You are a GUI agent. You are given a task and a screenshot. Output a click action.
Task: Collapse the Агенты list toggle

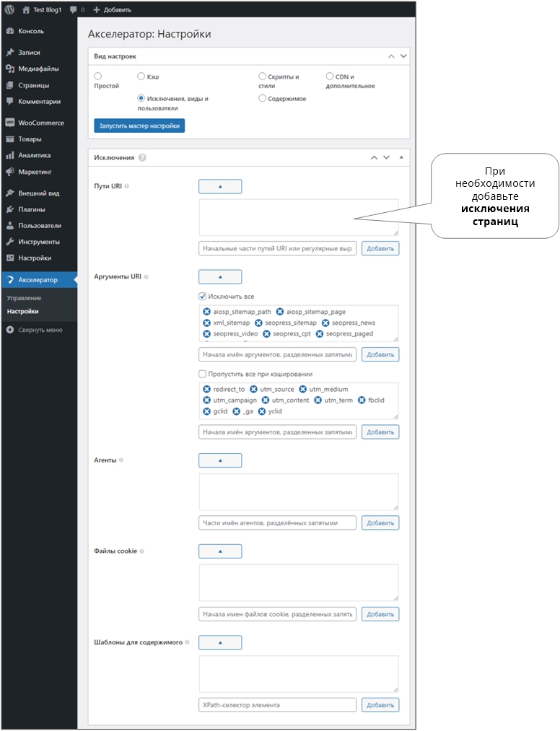pyautogui.click(x=220, y=460)
